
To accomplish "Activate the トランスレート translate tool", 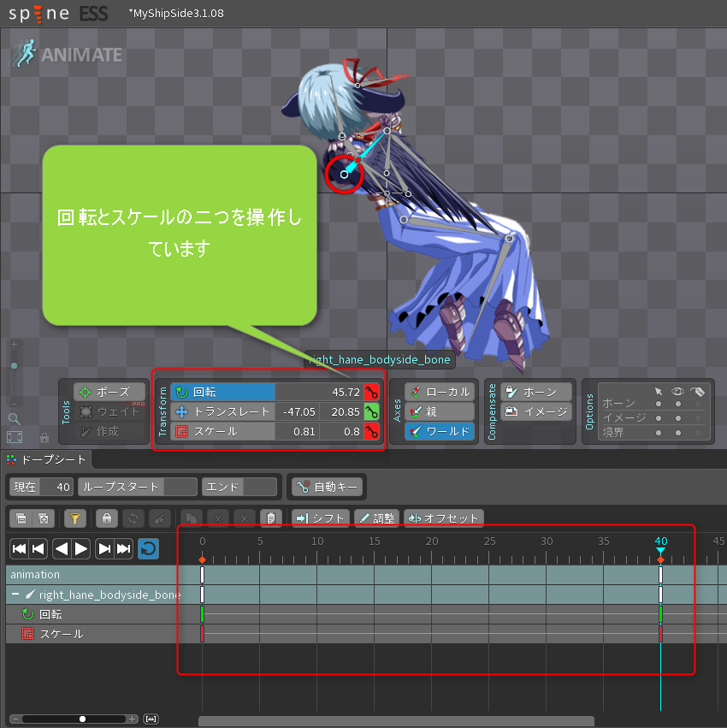I will pyautogui.click(x=223, y=411).
